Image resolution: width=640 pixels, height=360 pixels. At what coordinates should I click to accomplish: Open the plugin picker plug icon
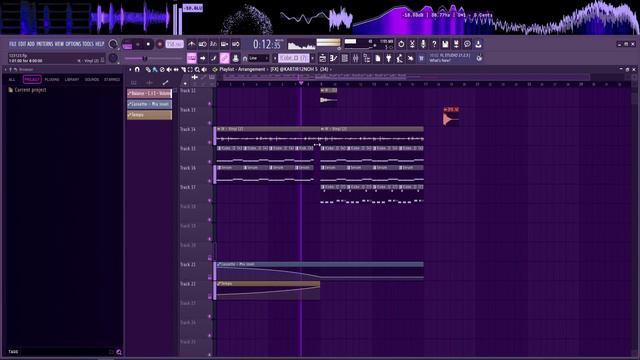pyautogui.click(x=389, y=58)
